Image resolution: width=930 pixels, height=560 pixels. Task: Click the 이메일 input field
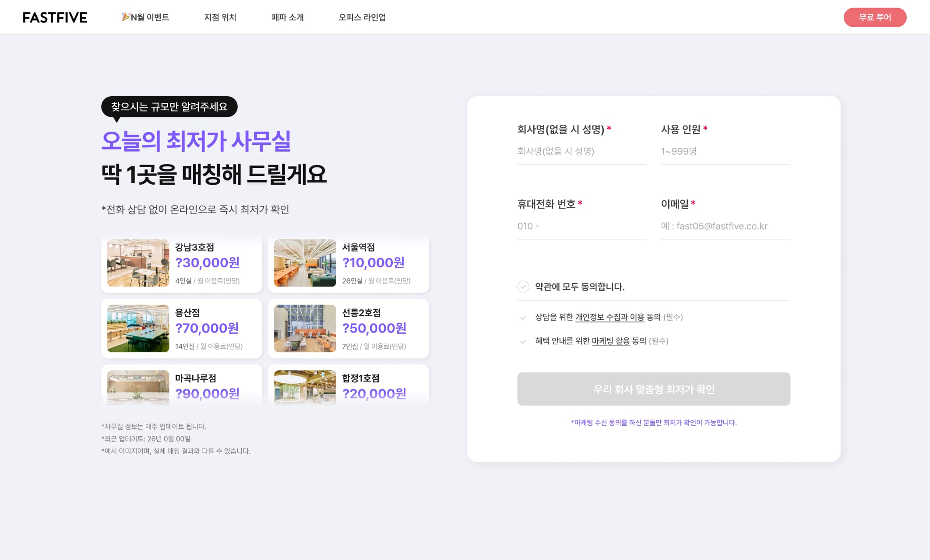pos(726,226)
